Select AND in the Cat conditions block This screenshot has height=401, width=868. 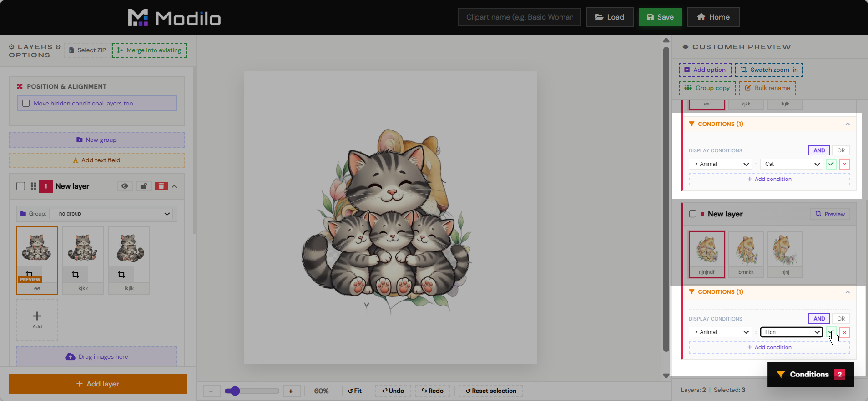[x=819, y=150]
